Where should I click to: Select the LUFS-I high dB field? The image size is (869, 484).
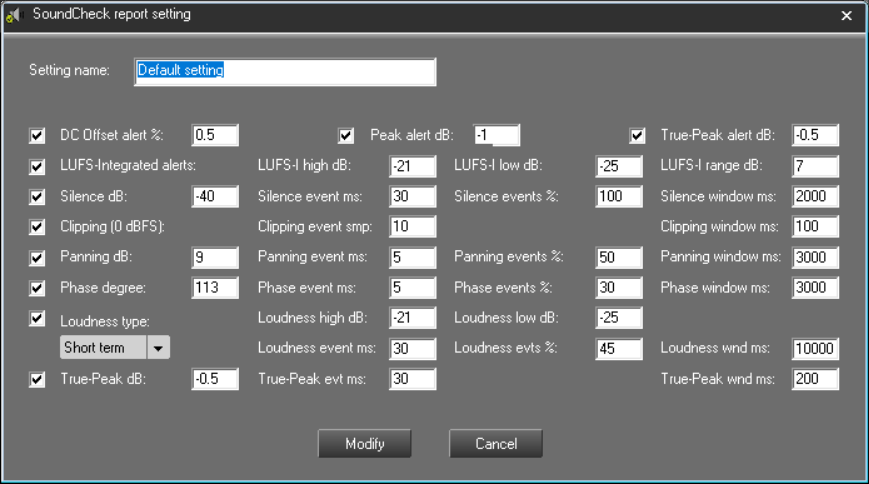[x=412, y=166]
